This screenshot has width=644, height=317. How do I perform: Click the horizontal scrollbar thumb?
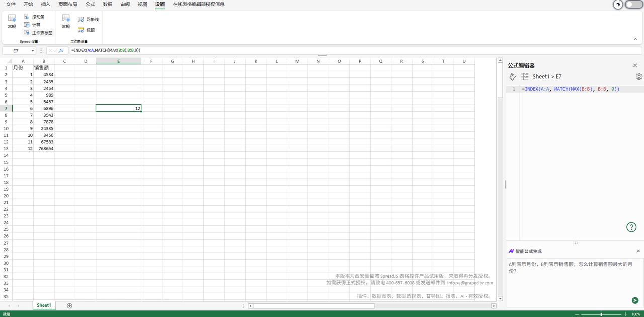point(314,306)
